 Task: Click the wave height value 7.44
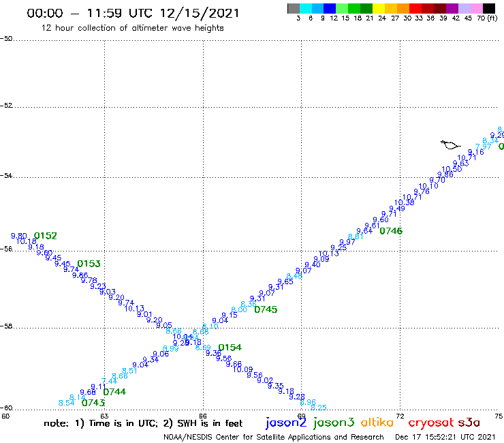109,381
